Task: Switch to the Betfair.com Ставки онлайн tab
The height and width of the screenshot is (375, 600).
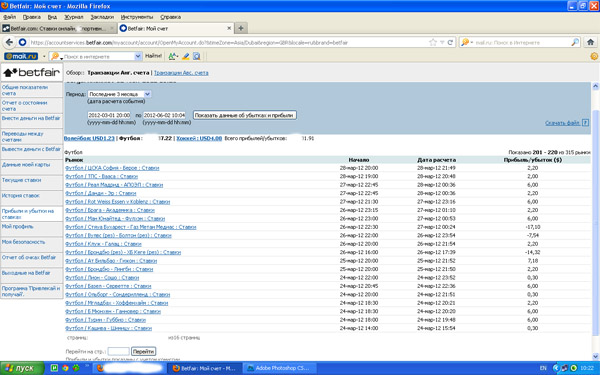Action: (x=58, y=28)
